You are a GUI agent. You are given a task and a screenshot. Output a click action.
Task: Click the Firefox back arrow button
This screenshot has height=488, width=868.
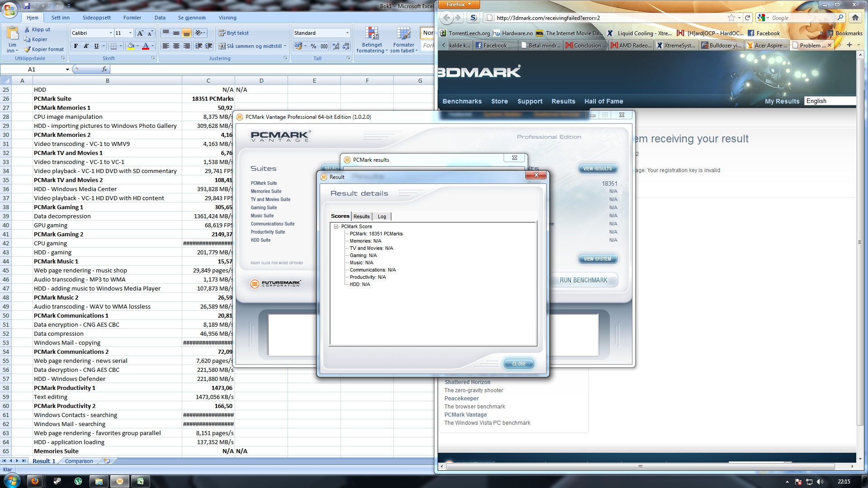[447, 18]
